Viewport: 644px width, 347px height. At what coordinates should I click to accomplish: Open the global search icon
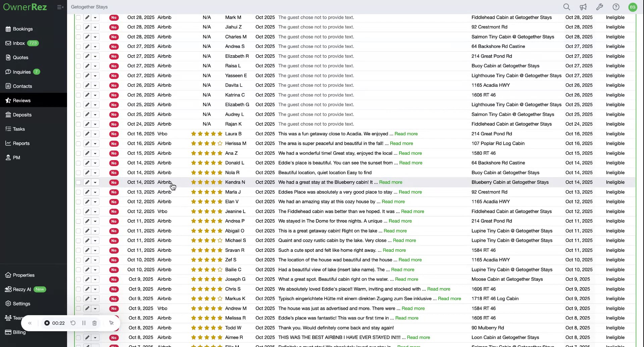pyautogui.click(x=567, y=7)
